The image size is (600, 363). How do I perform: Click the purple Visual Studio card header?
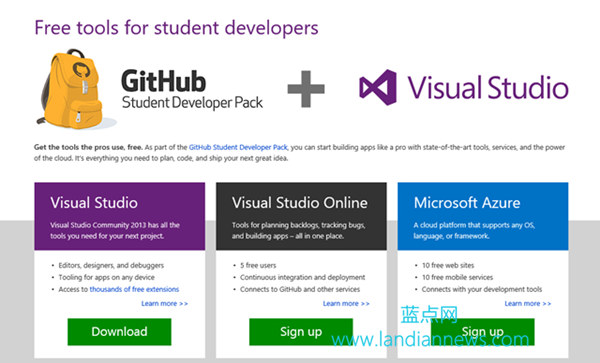(119, 216)
